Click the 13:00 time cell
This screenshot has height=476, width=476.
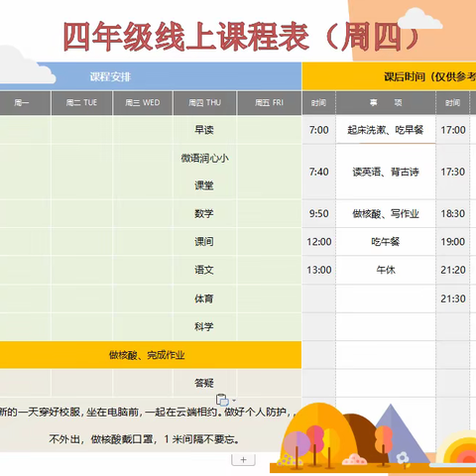point(319,270)
